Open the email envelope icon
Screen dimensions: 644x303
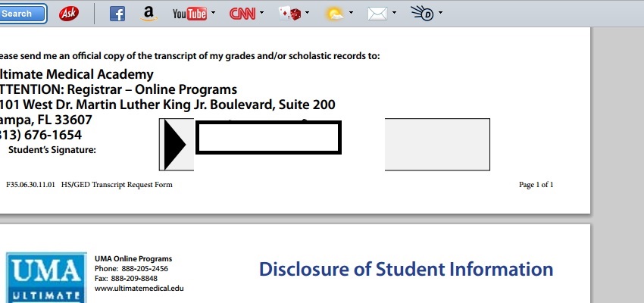point(377,14)
